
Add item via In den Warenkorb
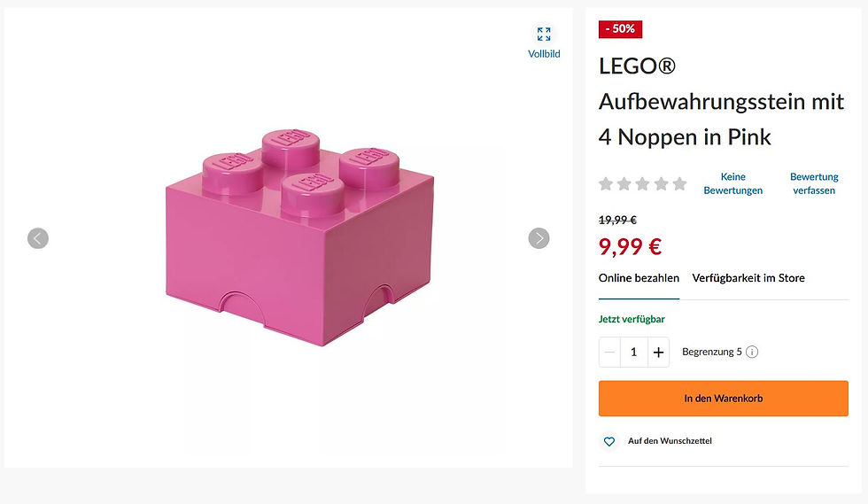tap(723, 399)
